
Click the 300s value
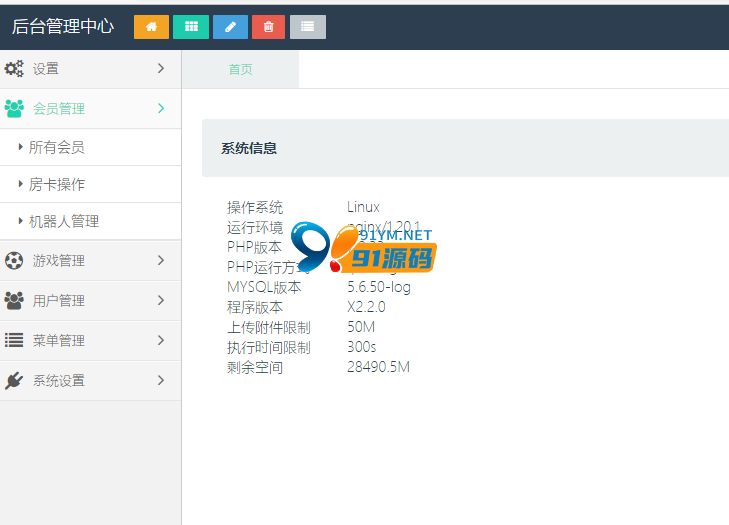pyautogui.click(x=362, y=347)
